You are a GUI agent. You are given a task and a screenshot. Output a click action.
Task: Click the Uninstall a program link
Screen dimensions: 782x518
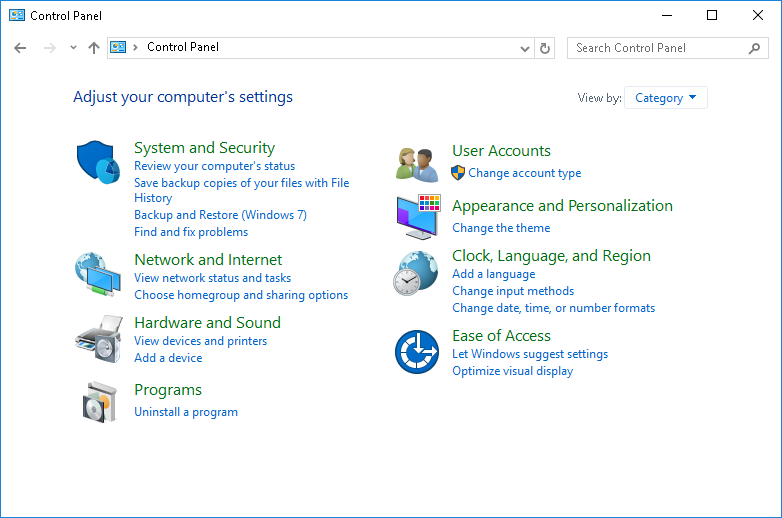pos(186,412)
